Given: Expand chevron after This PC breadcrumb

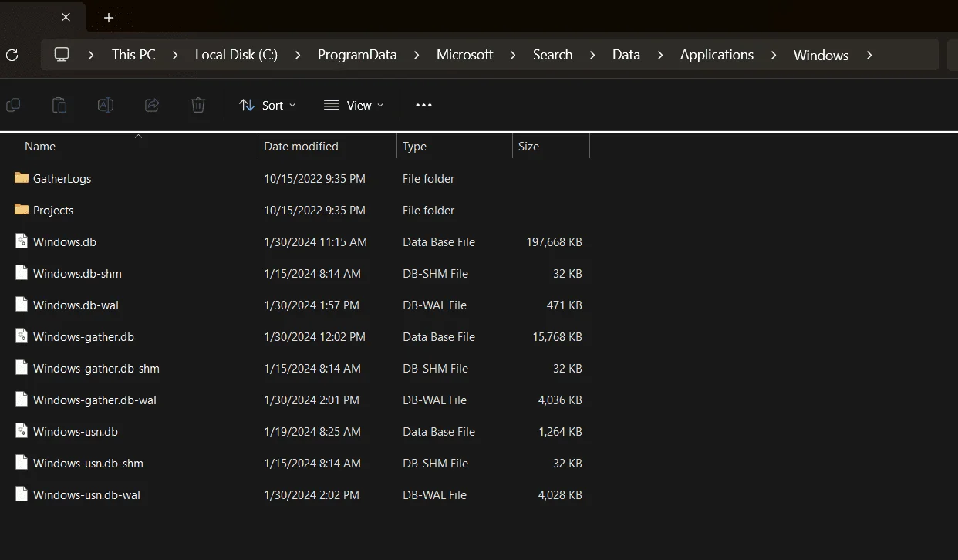Looking at the screenshot, I should pyautogui.click(x=175, y=55).
